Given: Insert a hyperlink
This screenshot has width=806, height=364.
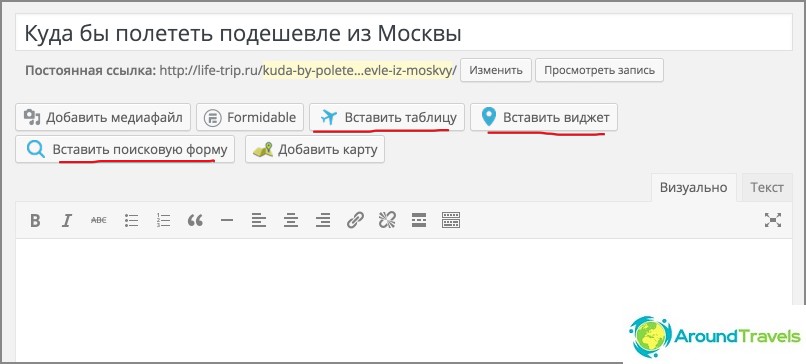Looking at the screenshot, I should 355,220.
